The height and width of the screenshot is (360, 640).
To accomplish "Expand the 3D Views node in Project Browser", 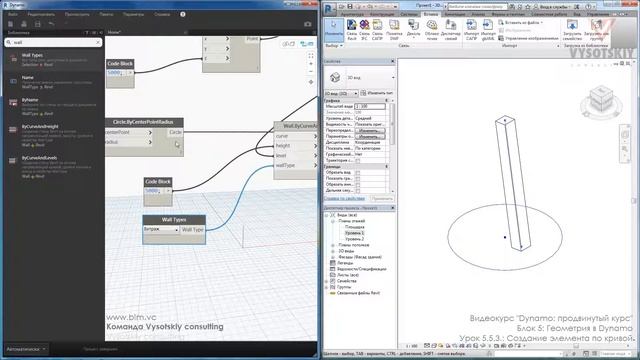I will 333,251.
